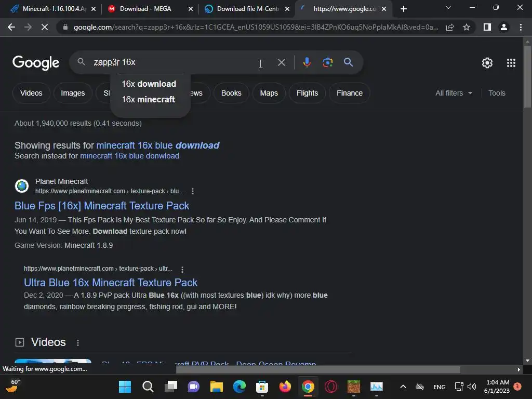Search instead for minecraft 16x blue donwload
This screenshot has width=532, height=399.
coord(129,156)
